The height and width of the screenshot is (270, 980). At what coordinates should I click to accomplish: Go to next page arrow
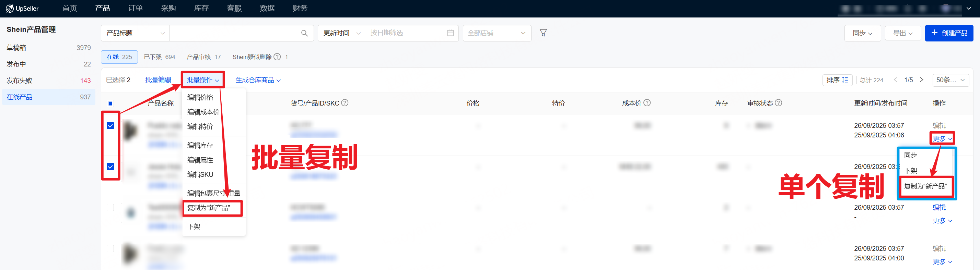pos(921,80)
